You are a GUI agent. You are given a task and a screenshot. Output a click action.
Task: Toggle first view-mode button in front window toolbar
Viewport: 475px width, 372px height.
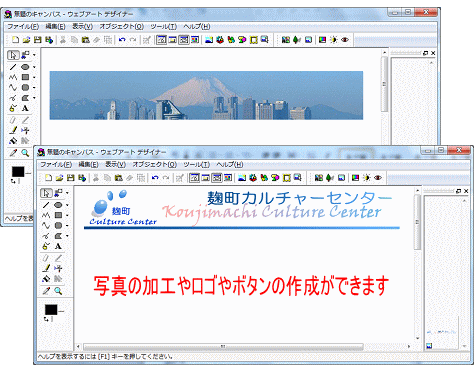coord(195,178)
